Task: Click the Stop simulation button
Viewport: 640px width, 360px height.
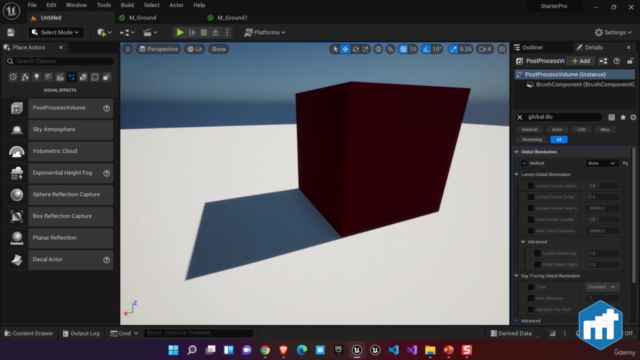Action: point(204,32)
